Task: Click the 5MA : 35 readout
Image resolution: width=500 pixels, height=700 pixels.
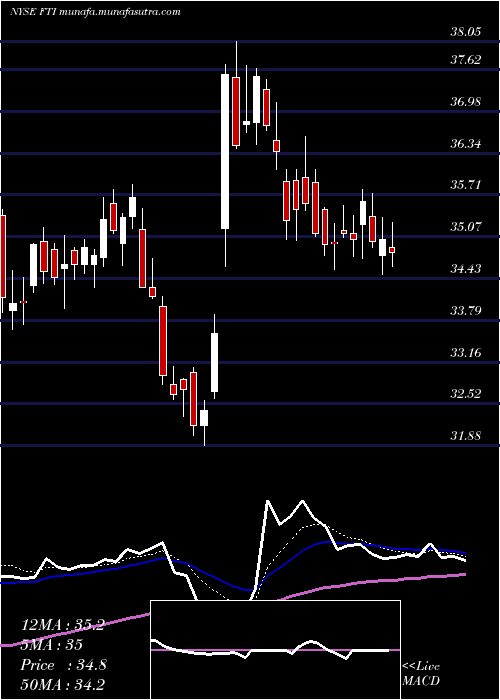Action: [x=51, y=645]
